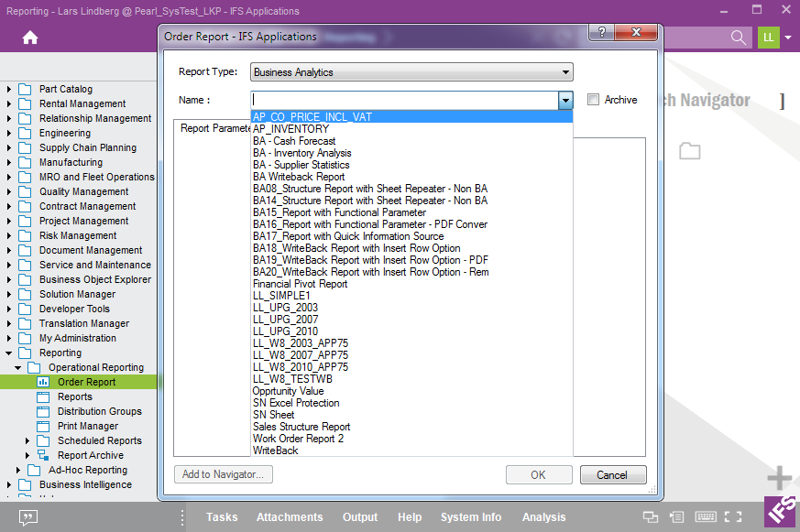This screenshot has width=800, height=532.
Task: Go to the home screen icon
Action: point(30,38)
